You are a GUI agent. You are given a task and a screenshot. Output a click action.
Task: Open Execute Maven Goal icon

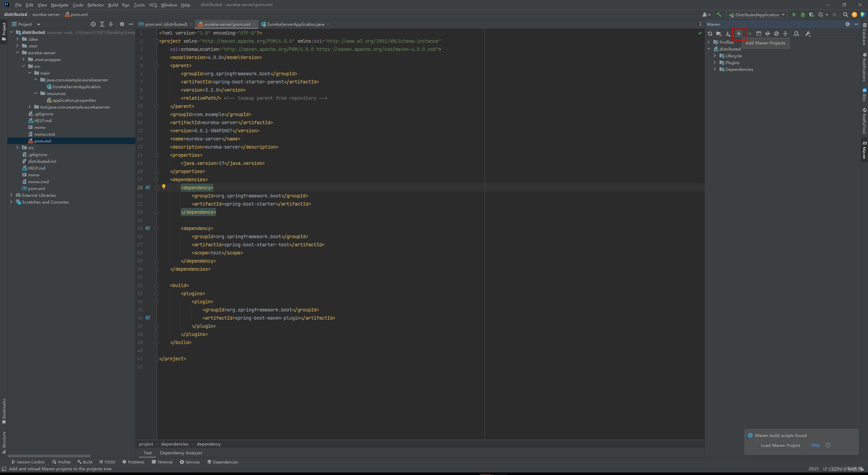(759, 34)
